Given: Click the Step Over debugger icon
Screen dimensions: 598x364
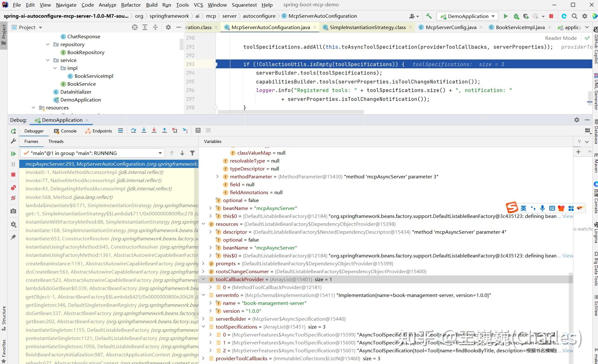Looking at the screenshot, I should click(134, 131).
